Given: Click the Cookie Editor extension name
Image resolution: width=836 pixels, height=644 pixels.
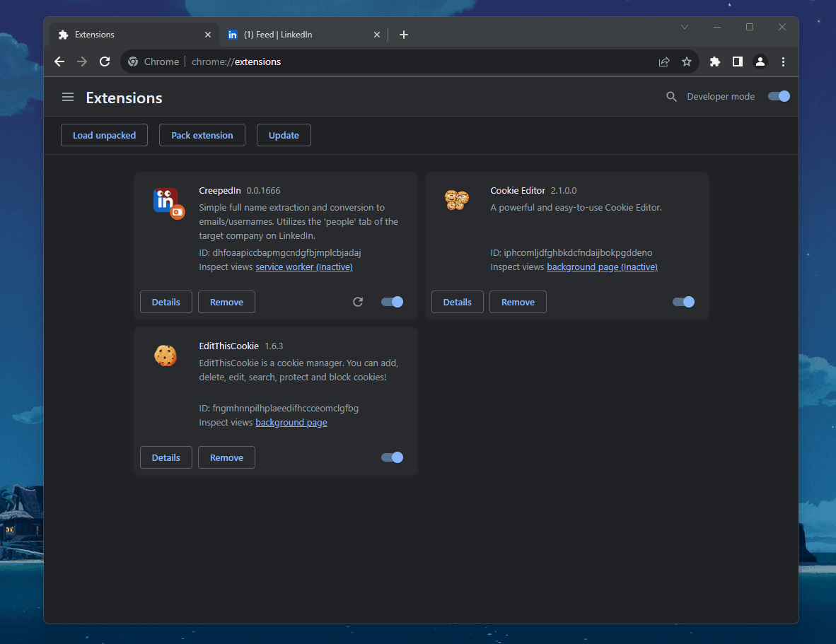Looking at the screenshot, I should pos(518,191).
